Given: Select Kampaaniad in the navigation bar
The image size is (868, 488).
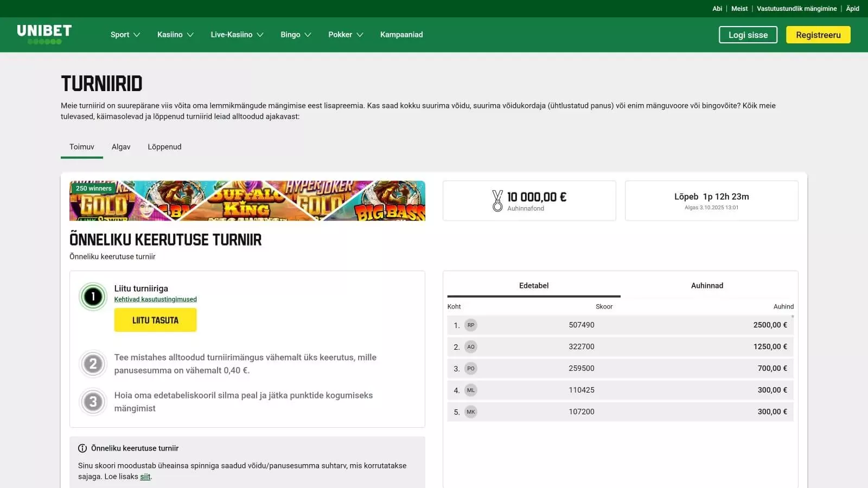Looking at the screenshot, I should pos(401,34).
